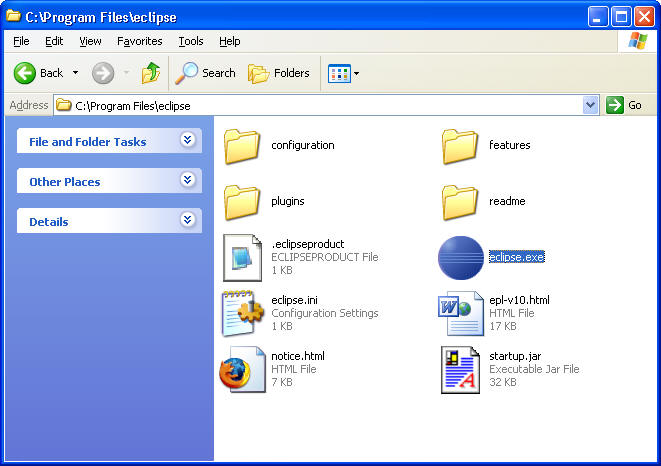Expand the Other Places panel
Image resolution: width=661 pixels, height=466 pixels.
tap(188, 180)
